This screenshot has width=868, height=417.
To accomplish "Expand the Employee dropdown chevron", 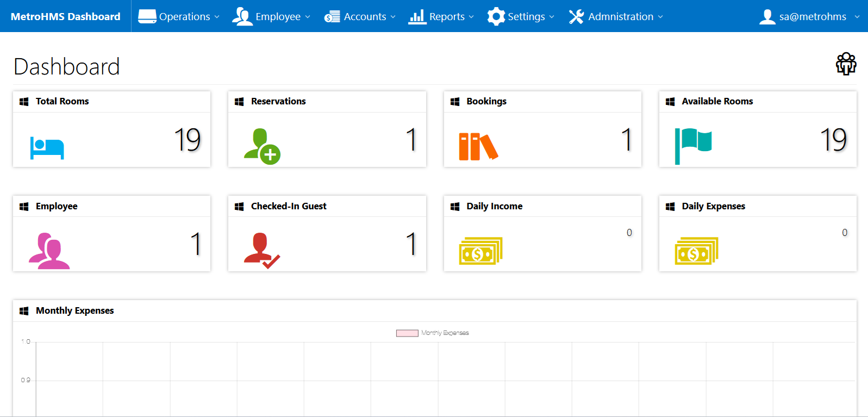I will pyautogui.click(x=308, y=17).
